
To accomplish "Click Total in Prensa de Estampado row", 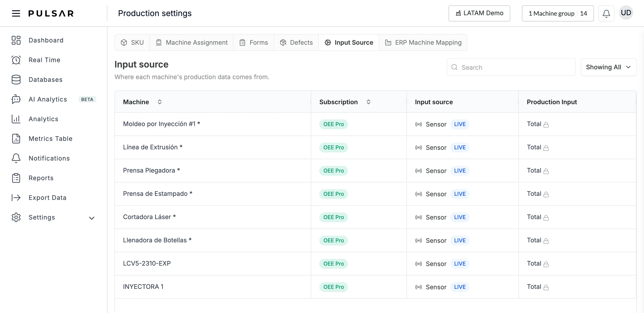I will tap(534, 194).
